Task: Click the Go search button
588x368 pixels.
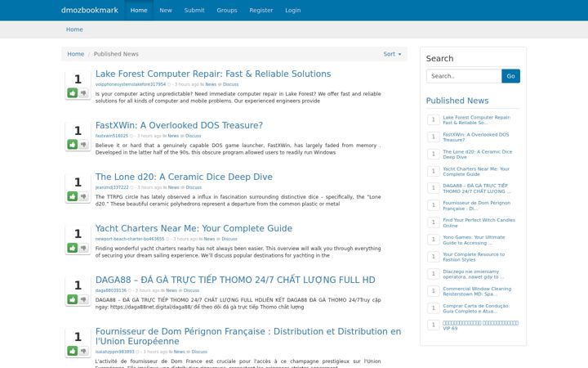Action: coord(510,76)
